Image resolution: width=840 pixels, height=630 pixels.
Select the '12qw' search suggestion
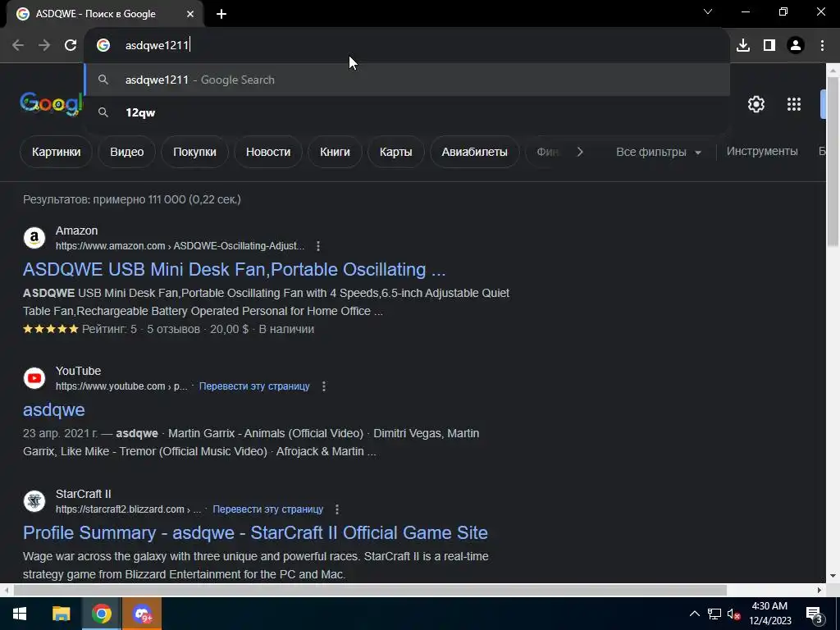[407, 112]
